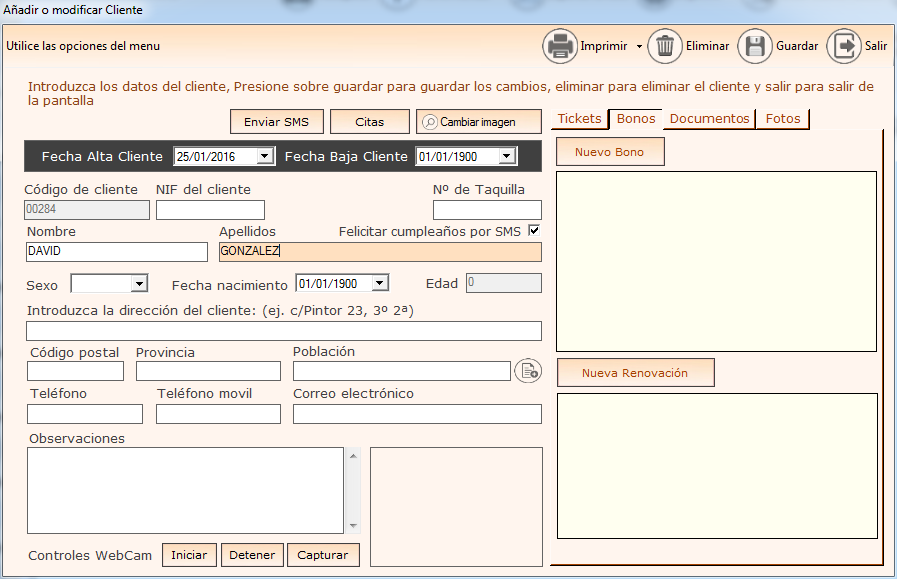Screen dimensions: 897x579
Task: Open the Sexo dropdown list
Action: tap(139, 285)
